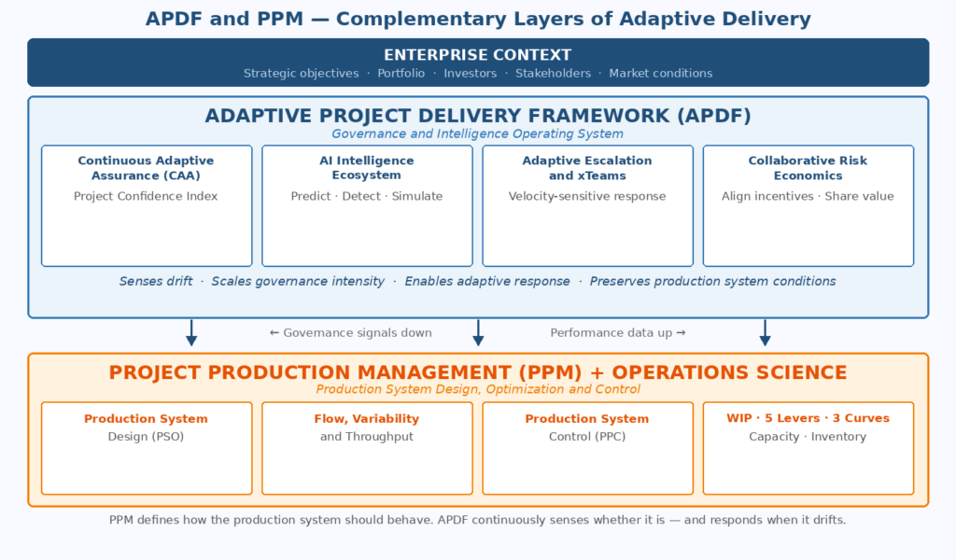Click 'Market conditions' in the enterprise banner
Screen dimensions: 956x560
click(x=661, y=73)
